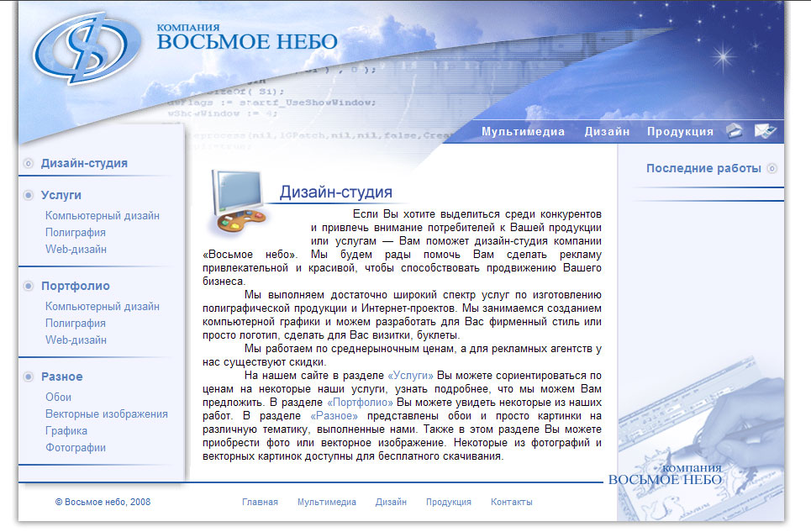Click Контакты in the footer
This screenshot has width=811, height=532.
point(511,502)
